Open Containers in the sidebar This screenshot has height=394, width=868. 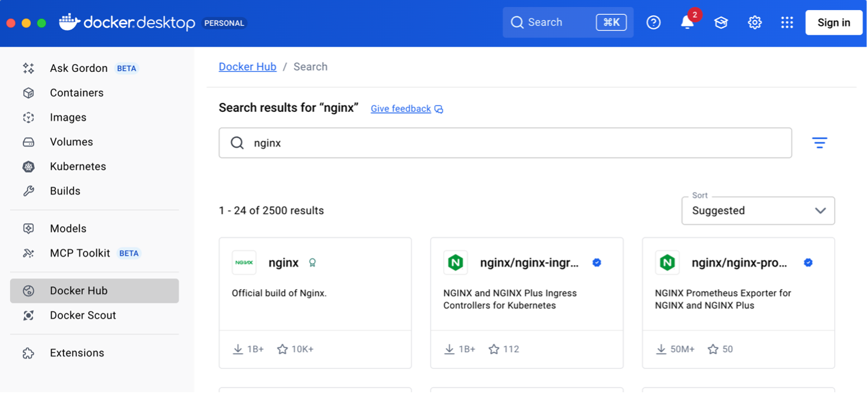click(77, 93)
